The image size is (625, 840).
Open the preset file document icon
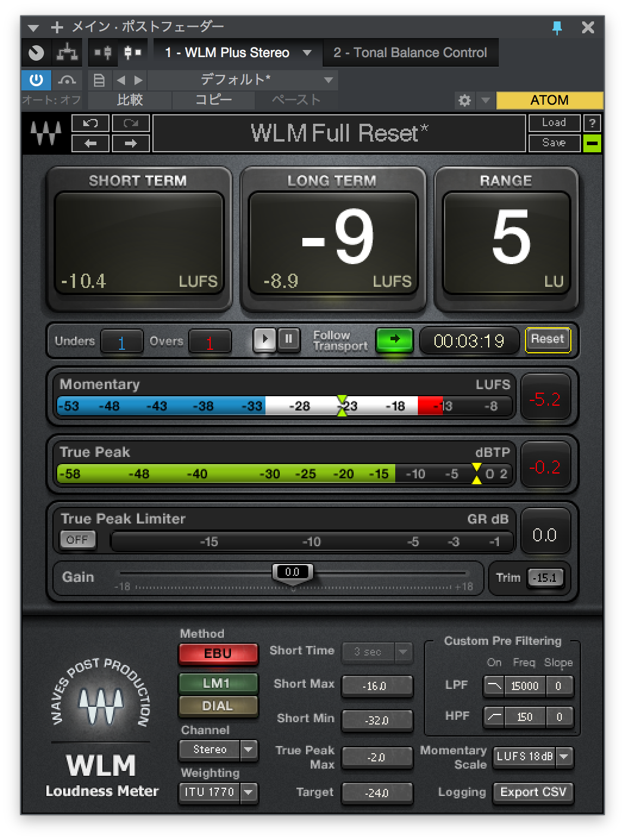pos(99,80)
